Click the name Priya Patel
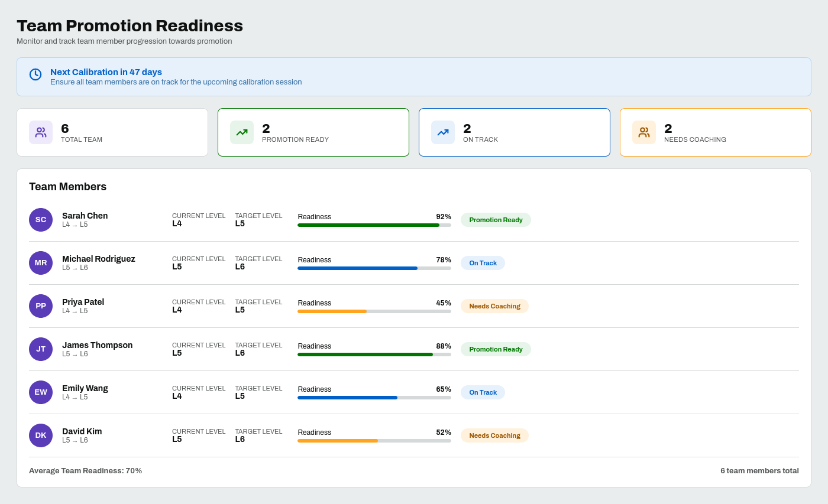The image size is (828, 504). [x=83, y=302]
